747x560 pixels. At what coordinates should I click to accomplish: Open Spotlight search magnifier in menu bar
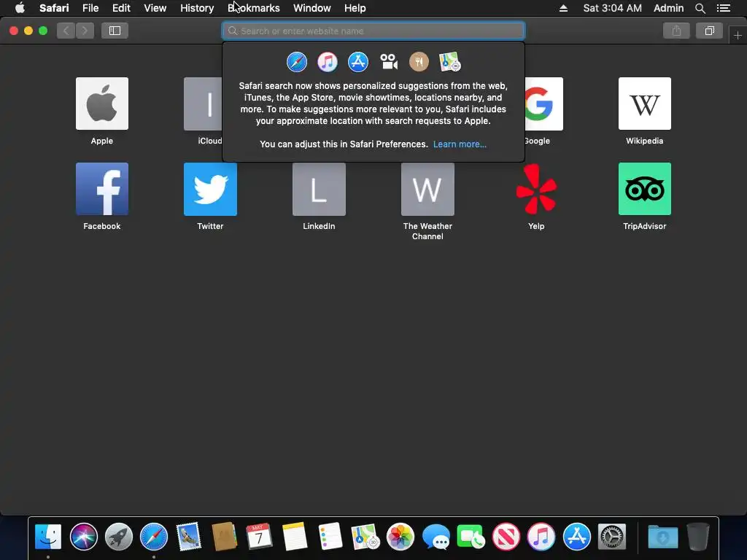tap(700, 8)
